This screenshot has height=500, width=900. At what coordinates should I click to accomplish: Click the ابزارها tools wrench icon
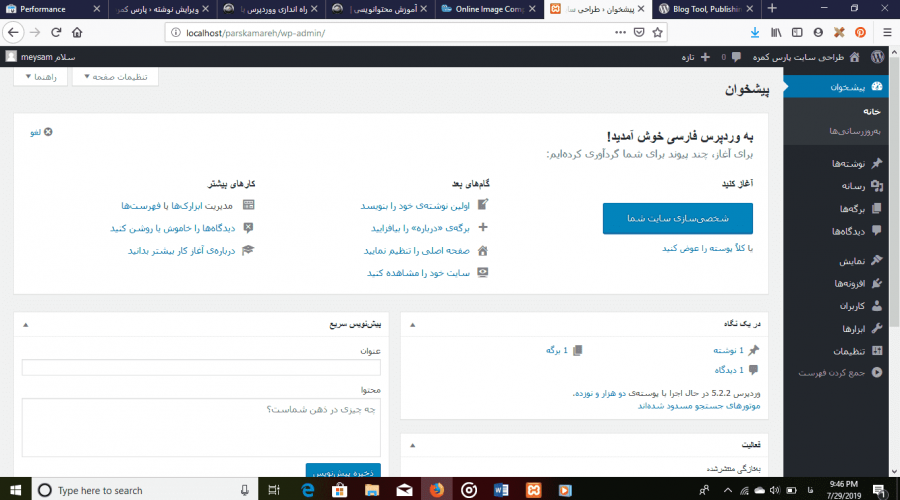(x=876, y=328)
